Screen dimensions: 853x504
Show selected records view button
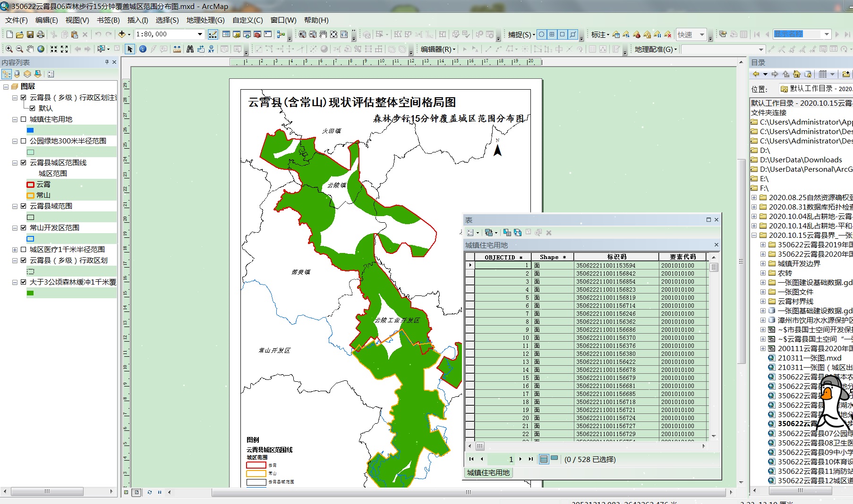point(554,459)
